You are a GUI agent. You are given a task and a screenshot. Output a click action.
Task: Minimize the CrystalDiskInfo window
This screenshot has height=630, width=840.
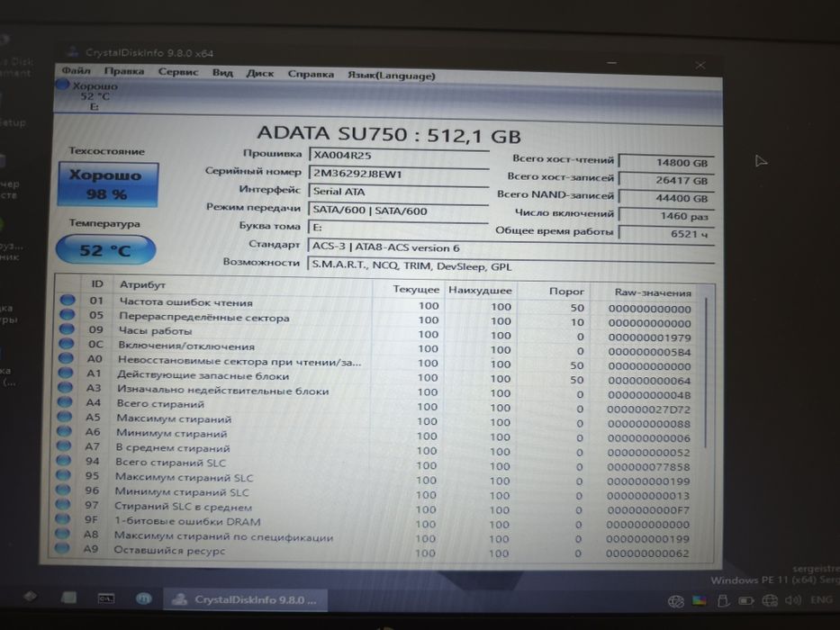[612, 63]
